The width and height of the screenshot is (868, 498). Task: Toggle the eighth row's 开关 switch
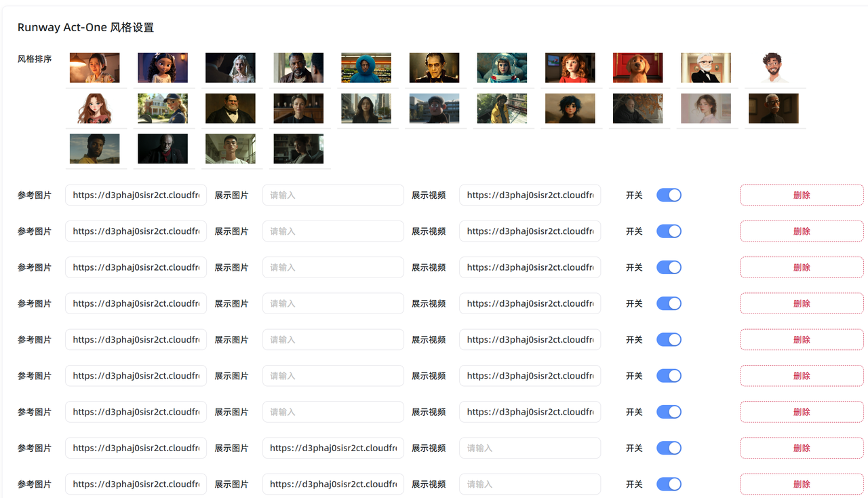click(x=669, y=448)
